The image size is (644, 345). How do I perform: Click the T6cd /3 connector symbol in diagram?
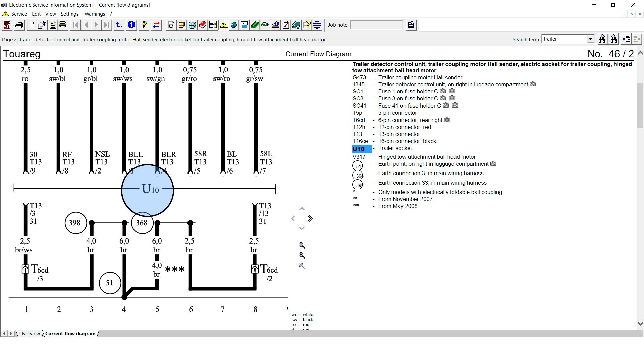pyautogui.click(x=25, y=269)
